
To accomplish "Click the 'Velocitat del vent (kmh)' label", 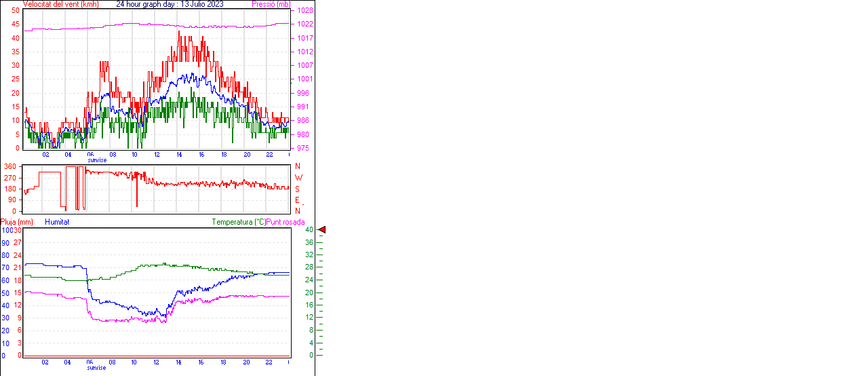I will click(60, 4).
